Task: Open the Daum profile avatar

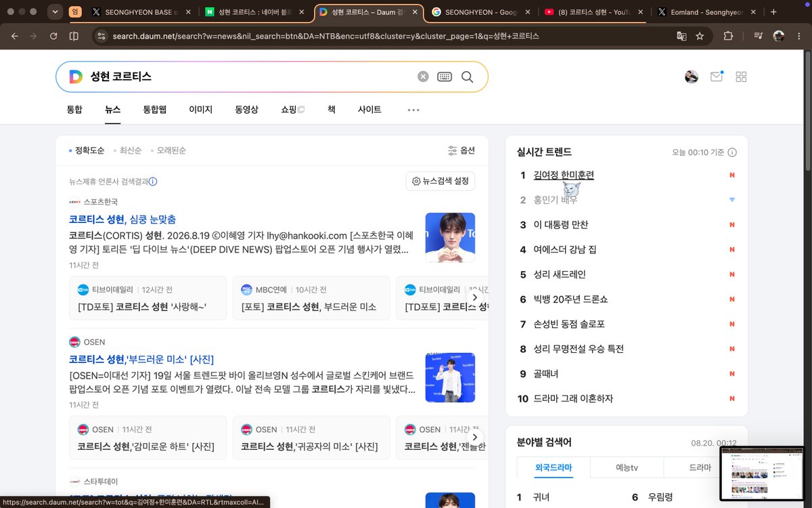Action: pos(692,77)
